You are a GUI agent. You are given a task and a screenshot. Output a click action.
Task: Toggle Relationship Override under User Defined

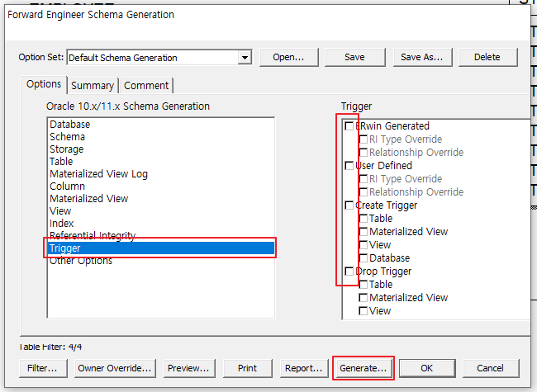pyautogui.click(x=363, y=192)
